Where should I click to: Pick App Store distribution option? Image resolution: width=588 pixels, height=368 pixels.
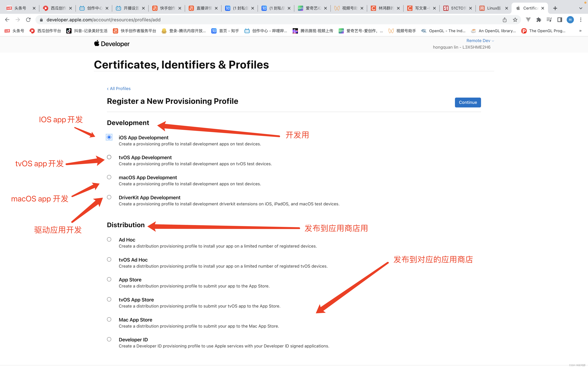pyautogui.click(x=109, y=279)
